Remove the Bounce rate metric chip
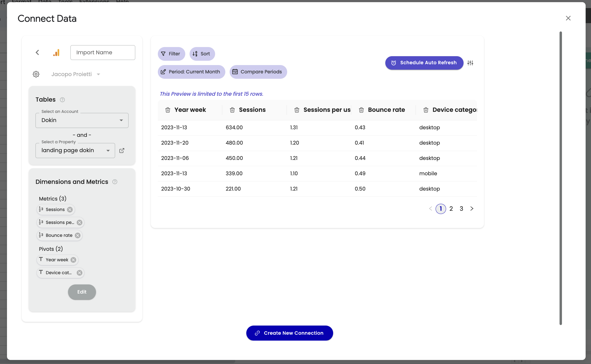 [x=78, y=235]
